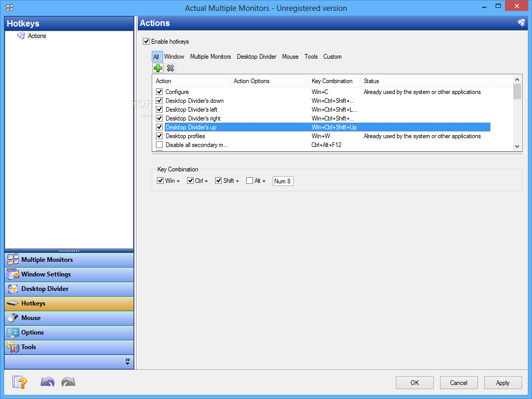The width and height of the screenshot is (532, 399).
Task: Click the list scrollbar down arrow
Action: point(517,147)
